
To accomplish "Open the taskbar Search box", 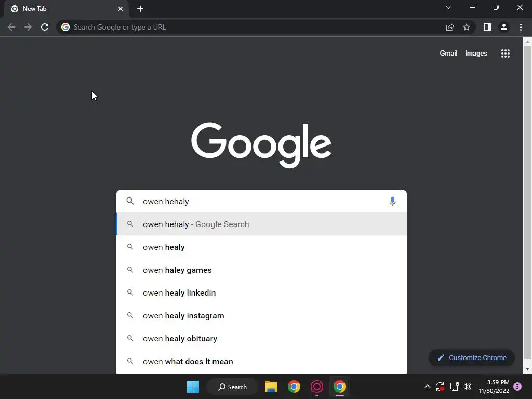I will pos(232,387).
